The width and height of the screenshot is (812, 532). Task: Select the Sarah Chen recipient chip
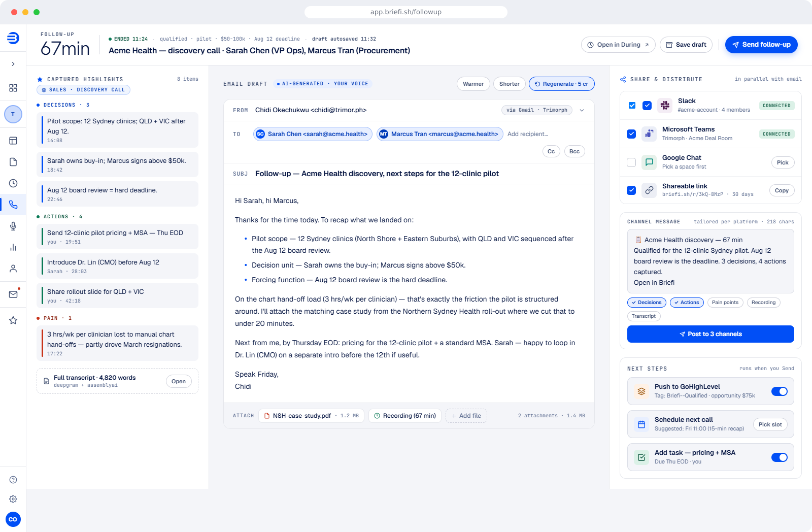[x=313, y=134]
